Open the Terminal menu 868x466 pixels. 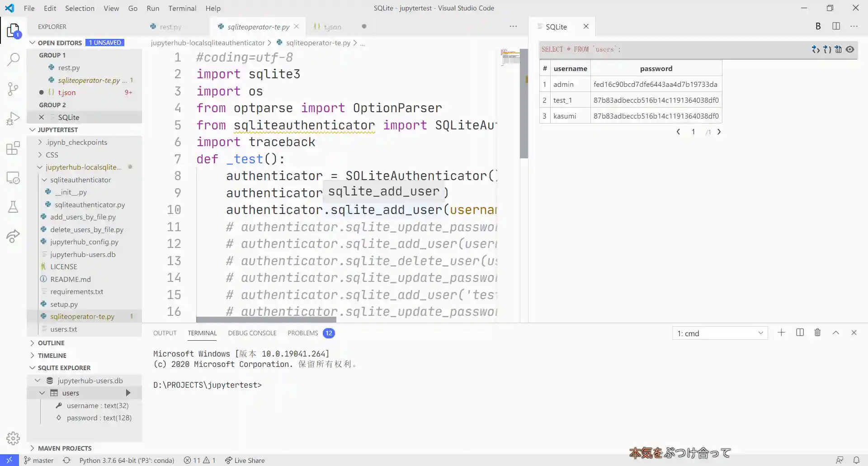182,8
